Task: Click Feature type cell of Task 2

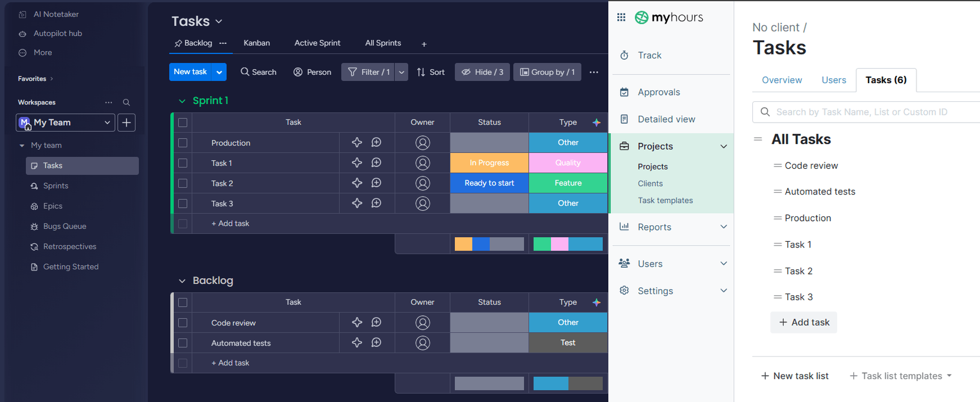Action: [568, 183]
